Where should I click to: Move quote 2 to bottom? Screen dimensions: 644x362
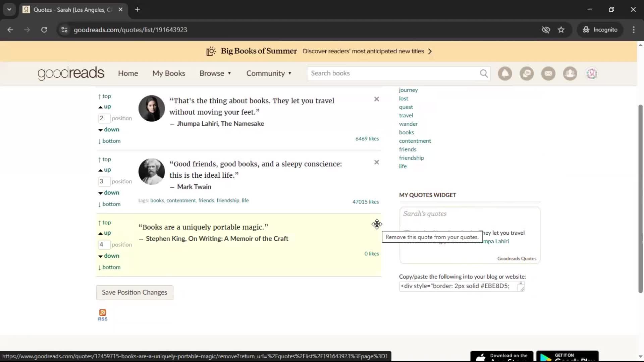coord(109,141)
